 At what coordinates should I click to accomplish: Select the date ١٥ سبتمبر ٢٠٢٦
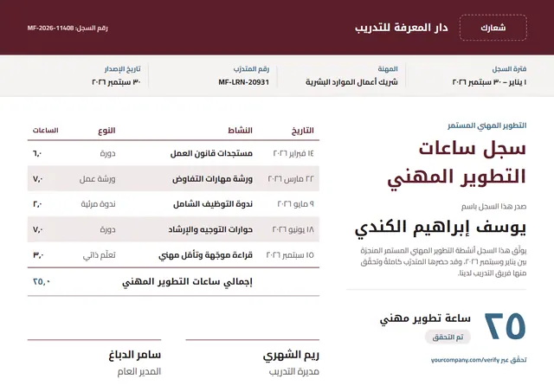click(x=290, y=255)
